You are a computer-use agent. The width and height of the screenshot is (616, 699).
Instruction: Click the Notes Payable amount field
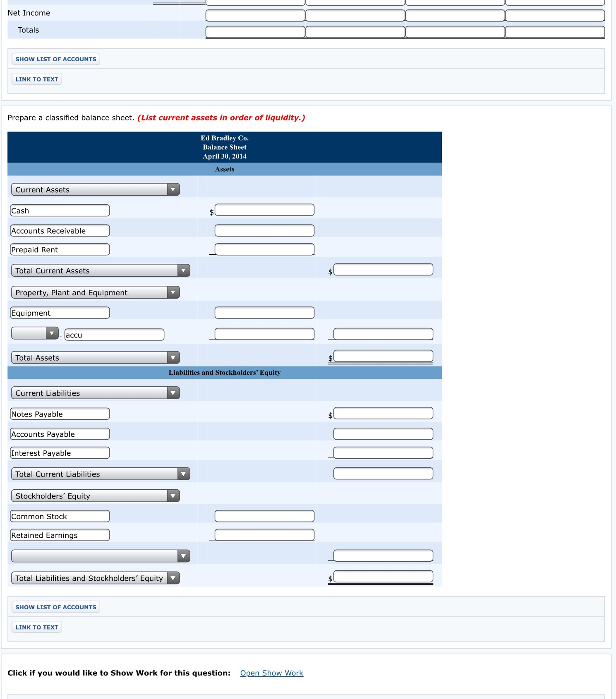(x=383, y=413)
